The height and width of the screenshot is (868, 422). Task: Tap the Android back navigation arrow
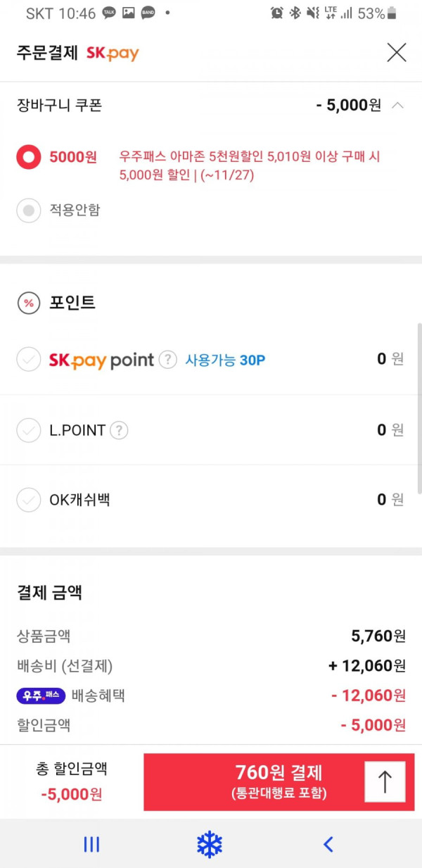click(x=328, y=844)
